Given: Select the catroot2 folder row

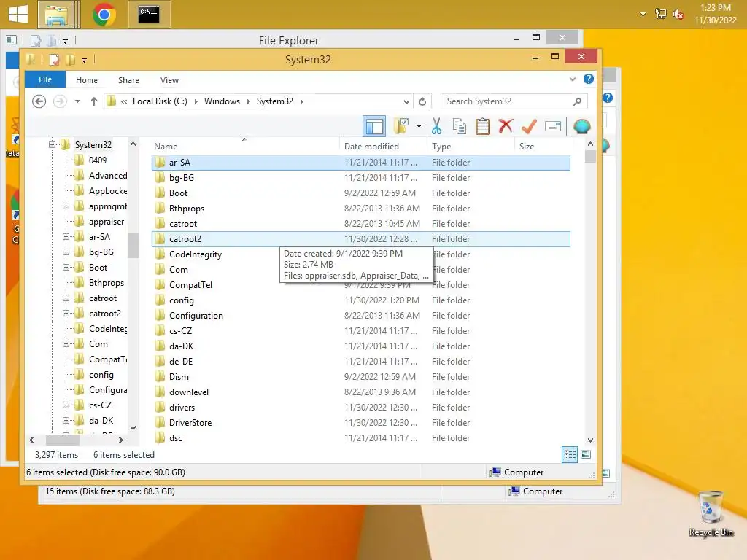Looking at the screenshot, I should pos(360,239).
